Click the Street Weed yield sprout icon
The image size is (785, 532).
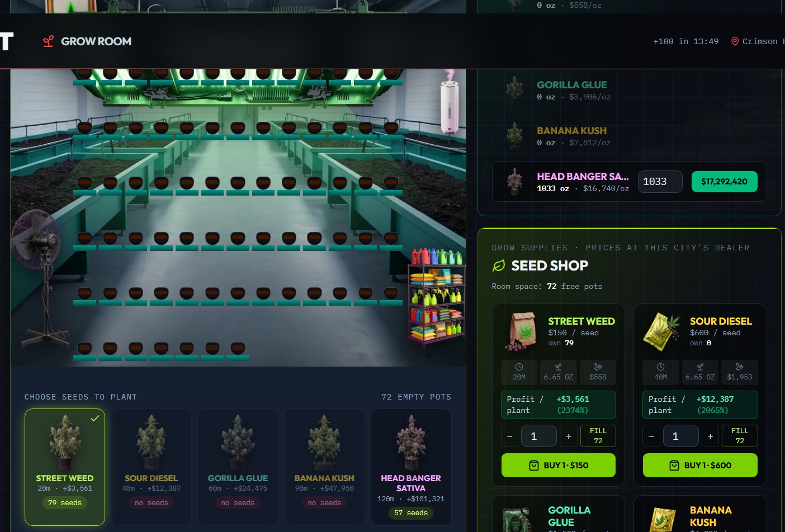click(558, 367)
